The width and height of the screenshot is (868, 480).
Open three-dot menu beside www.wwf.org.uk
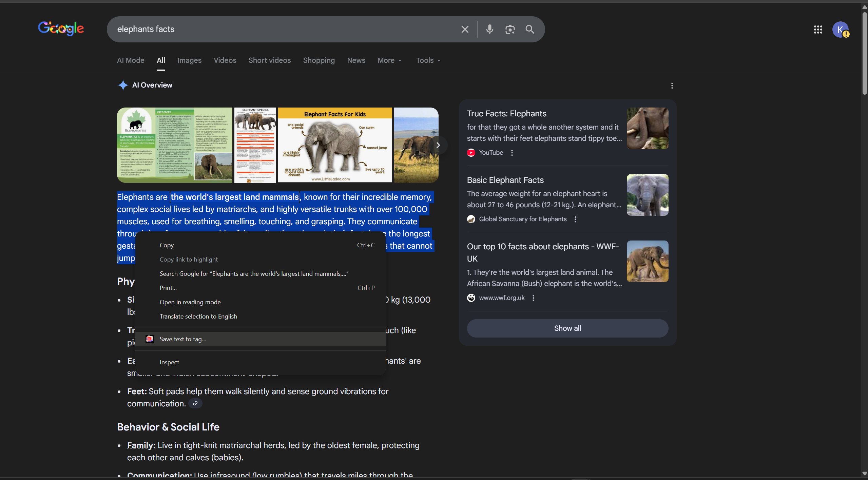[533, 298]
